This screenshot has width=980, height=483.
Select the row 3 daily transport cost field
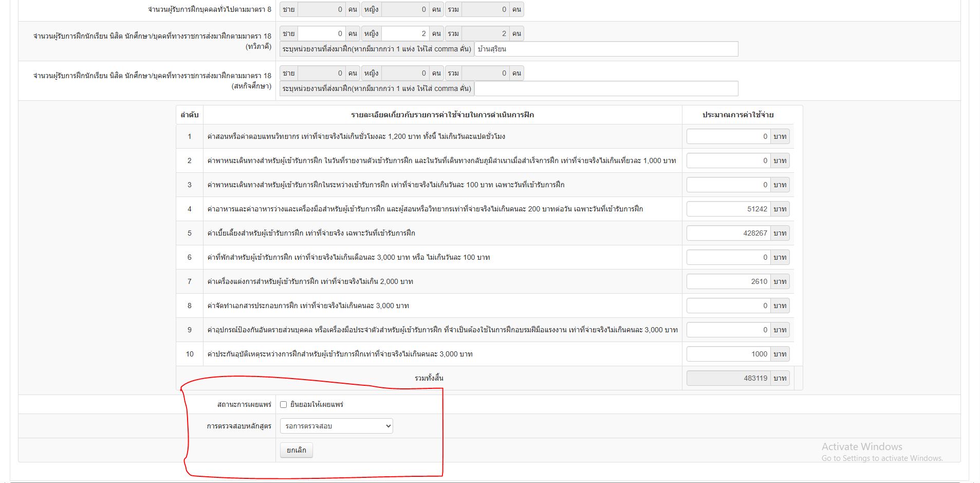[x=728, y=185]
